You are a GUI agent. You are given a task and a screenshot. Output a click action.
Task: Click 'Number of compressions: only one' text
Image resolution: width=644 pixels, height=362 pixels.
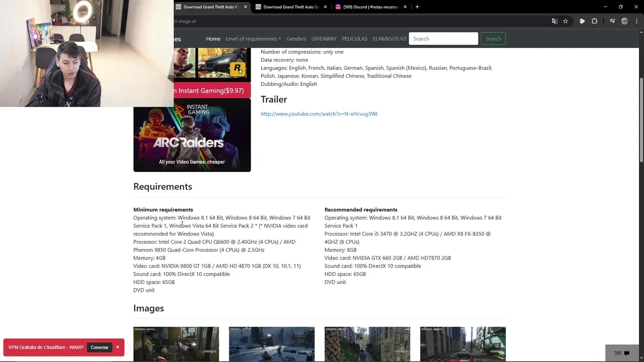302,52
